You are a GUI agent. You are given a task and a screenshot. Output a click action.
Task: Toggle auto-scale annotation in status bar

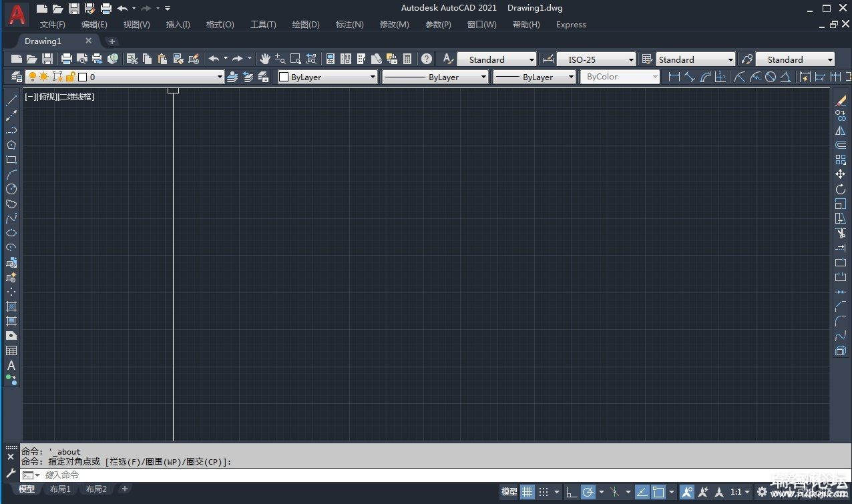(x=703, y=492)
